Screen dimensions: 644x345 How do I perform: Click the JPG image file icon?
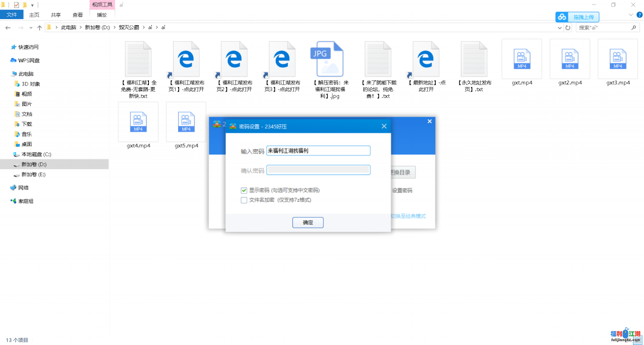330,59
